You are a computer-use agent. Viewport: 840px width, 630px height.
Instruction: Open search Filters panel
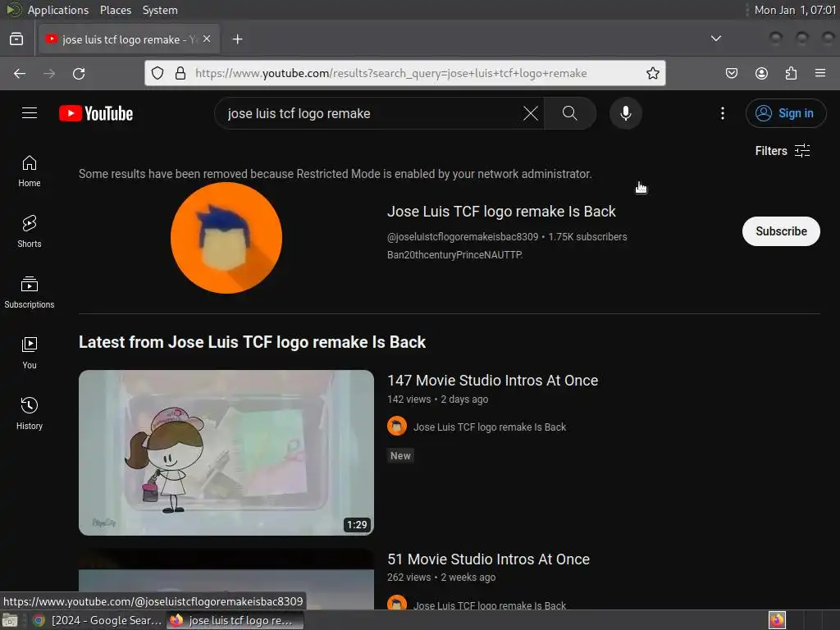782,151
